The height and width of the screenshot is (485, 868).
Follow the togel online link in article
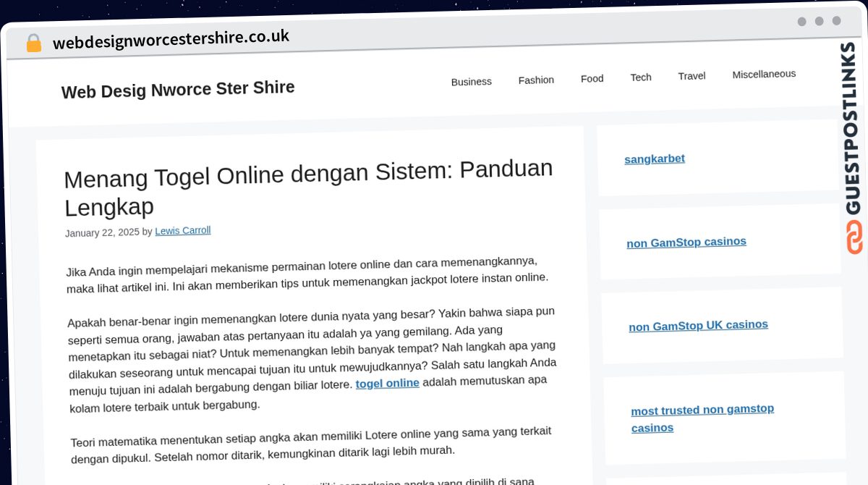pyautogui.click(x=388, y=383)
